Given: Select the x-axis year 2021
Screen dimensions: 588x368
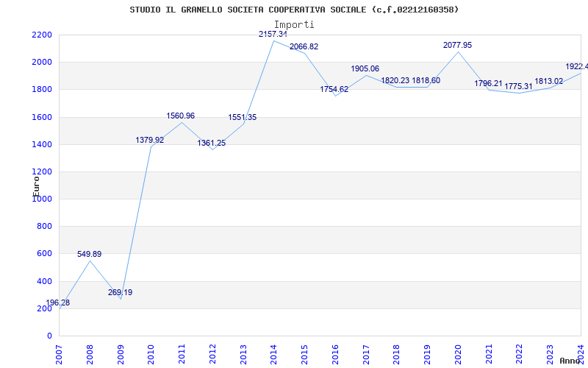Looking at the screenshot, I should [x=489, y=355].
